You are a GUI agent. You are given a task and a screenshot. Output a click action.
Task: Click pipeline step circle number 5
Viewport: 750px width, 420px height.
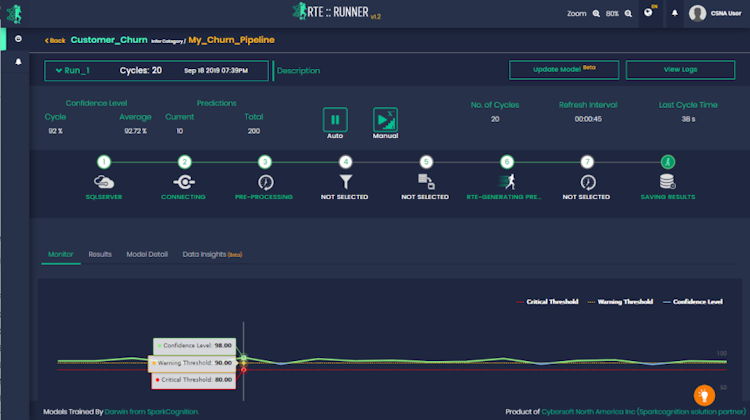(426, 162)
